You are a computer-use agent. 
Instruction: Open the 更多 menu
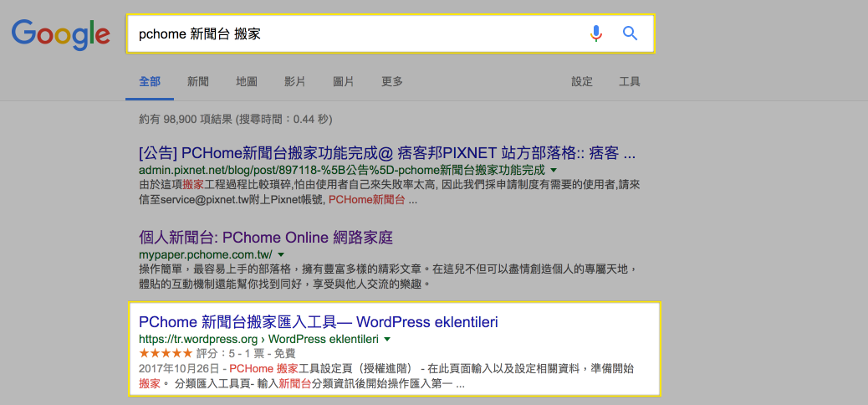pos(392,82)
